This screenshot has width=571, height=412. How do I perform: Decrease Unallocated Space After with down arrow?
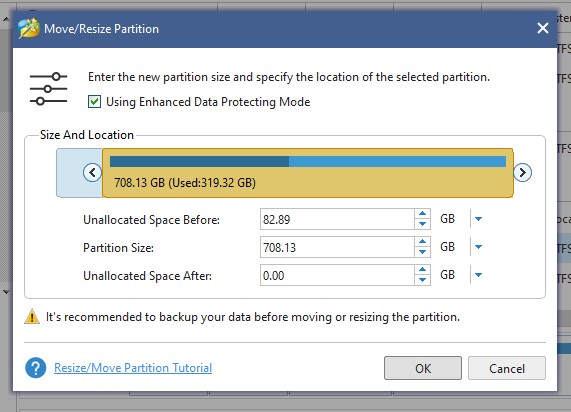(x=422, y=280)
